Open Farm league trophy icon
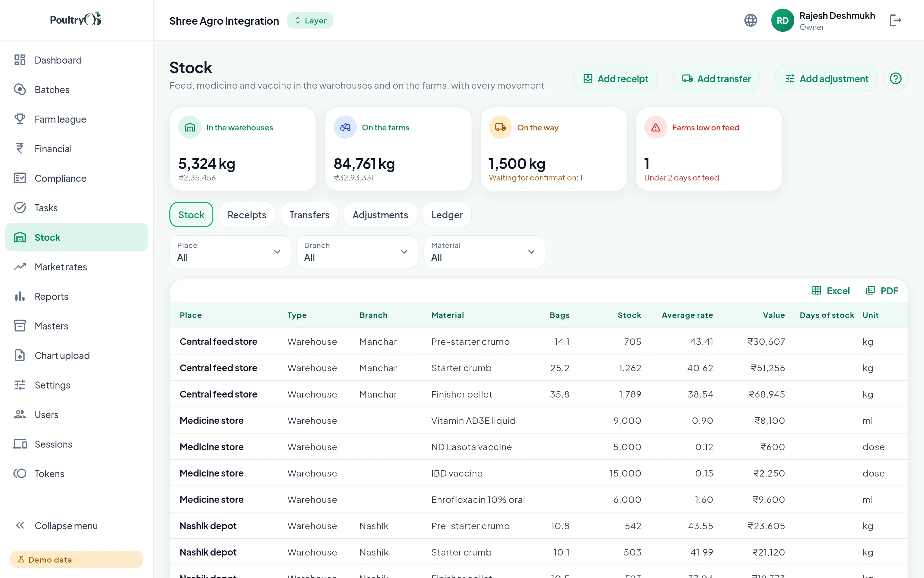This screenshot has width=924, height=578. click(x=20, y=119)
